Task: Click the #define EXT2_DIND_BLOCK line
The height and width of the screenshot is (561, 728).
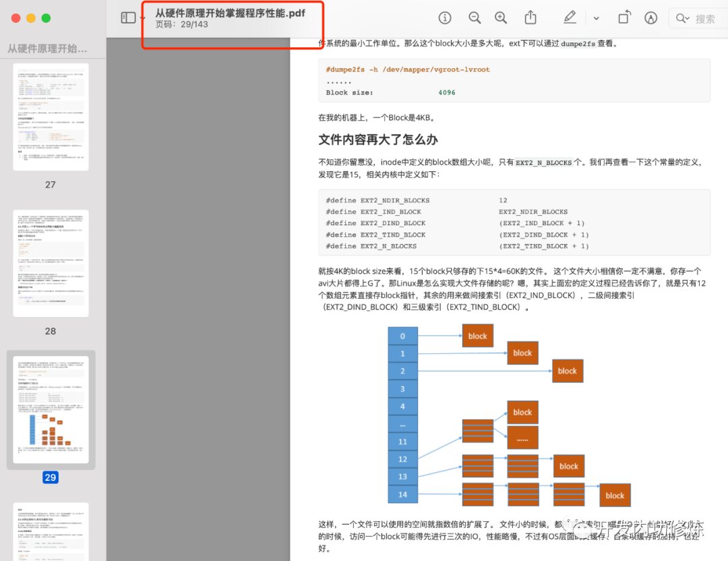Action: point(455,223)
